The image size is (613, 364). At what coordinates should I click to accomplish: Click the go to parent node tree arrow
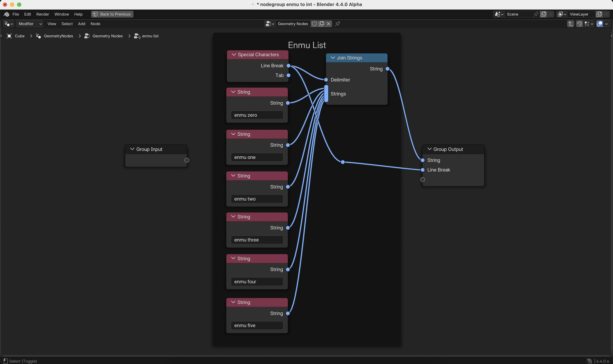(x=571, y=24)
